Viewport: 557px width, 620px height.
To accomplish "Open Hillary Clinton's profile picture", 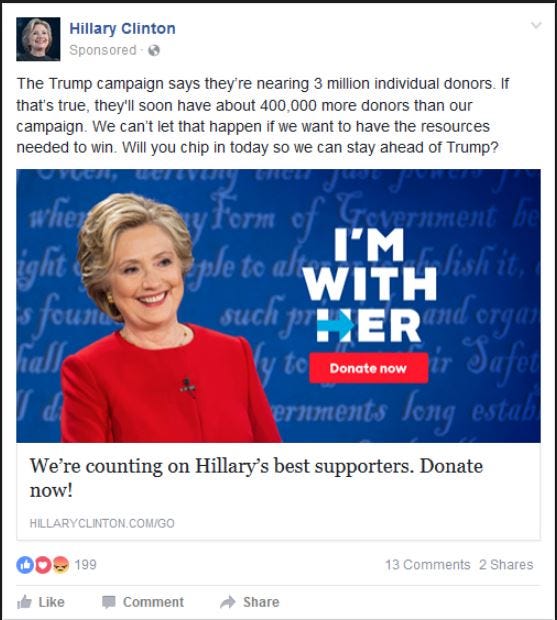I will (x=38, y=39).
